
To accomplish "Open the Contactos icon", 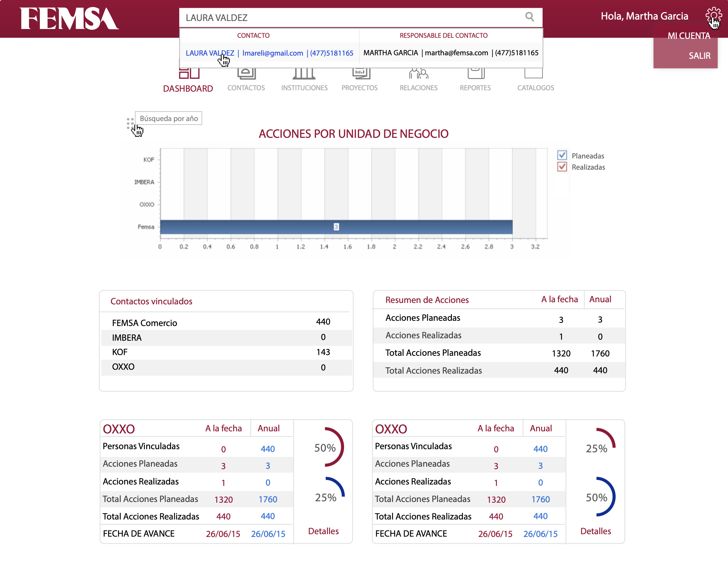I will click(246, 74).
